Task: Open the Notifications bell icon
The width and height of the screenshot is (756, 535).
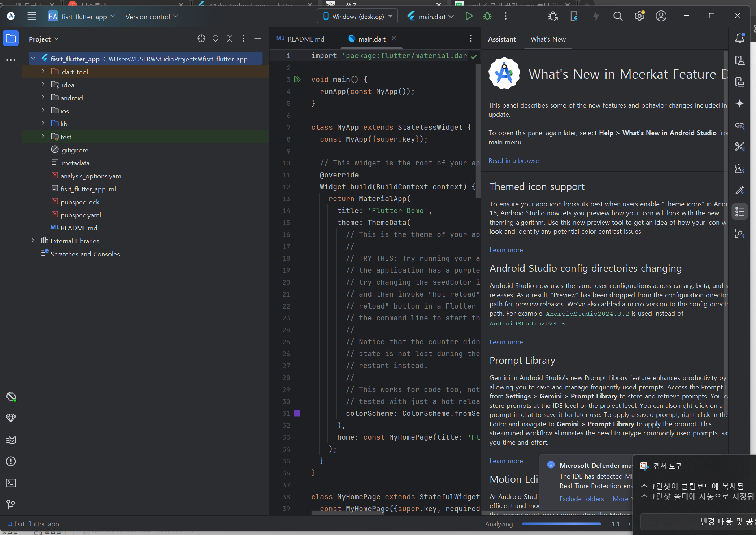Action: [739, 38]
